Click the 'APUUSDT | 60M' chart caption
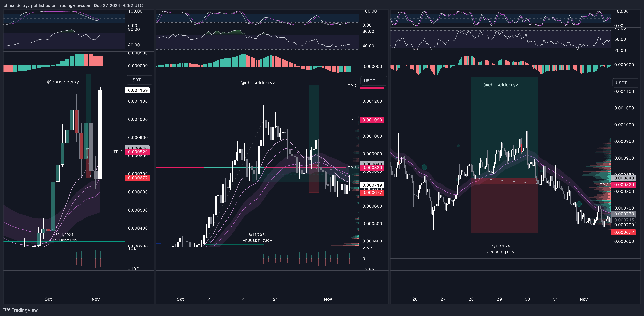Image resolution: width=644 pixels, height=316 pixels. click(x=501, y=252)
